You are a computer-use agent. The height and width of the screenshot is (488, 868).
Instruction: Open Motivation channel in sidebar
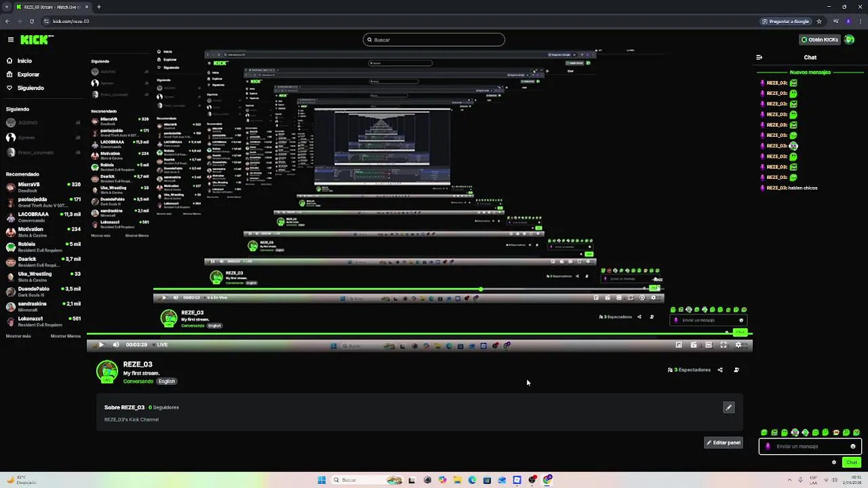click(x=43, y=231)
